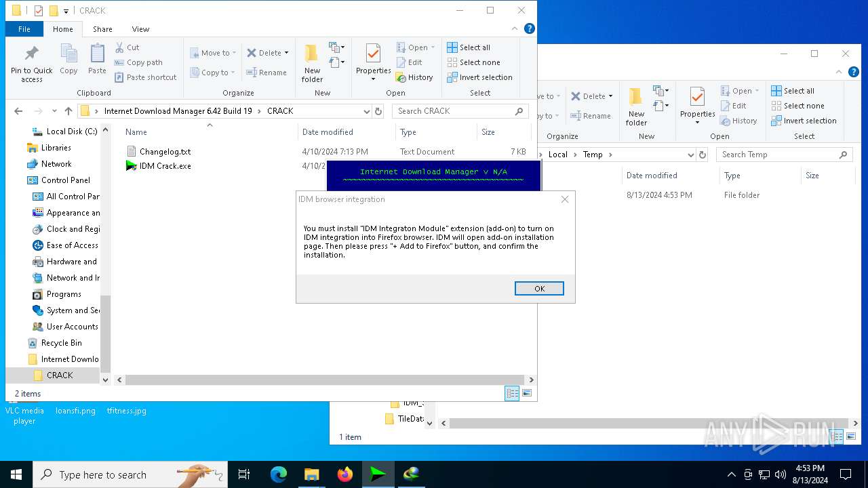868x488 pixels.
Task: Click Edit in CRACK window Open group
Action: pos(409,62)
